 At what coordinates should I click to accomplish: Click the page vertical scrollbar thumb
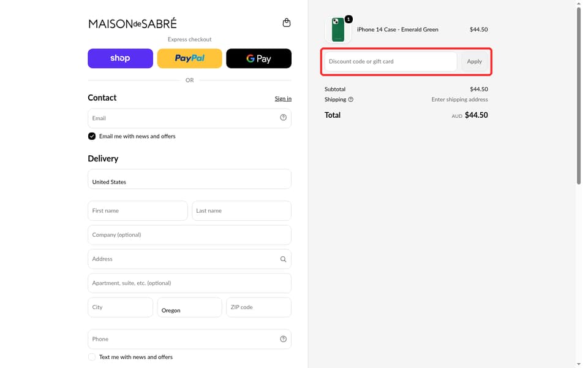point(579,96)
